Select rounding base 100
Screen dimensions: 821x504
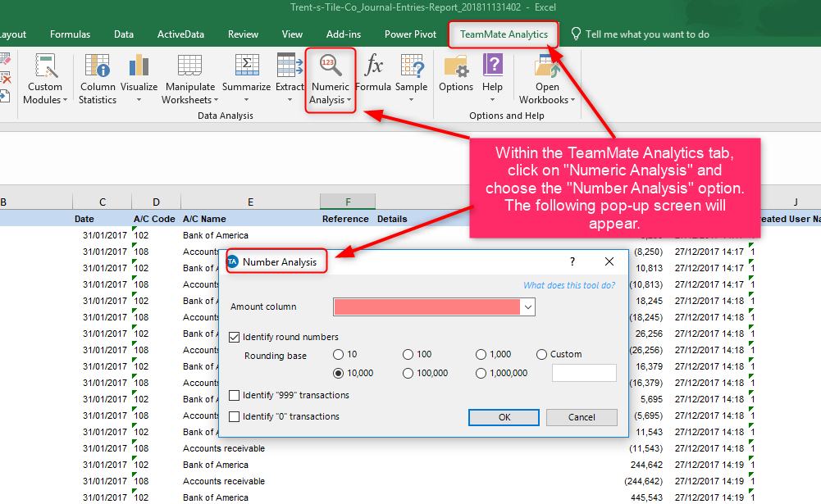pyautogui.click(x=408, y=354)
